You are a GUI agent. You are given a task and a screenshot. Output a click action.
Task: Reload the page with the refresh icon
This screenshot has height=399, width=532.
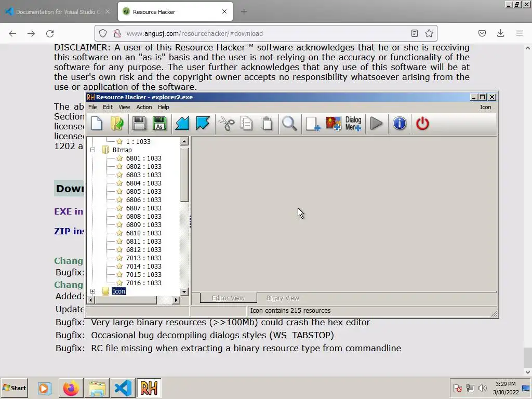click(x=50, y=33)
